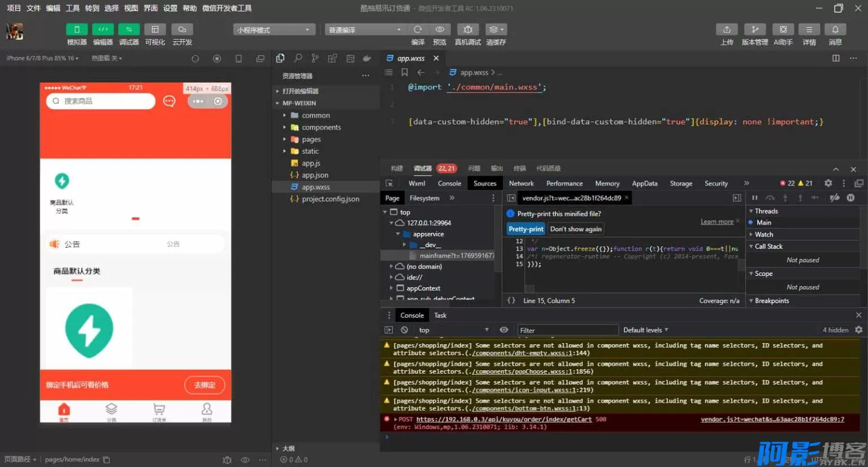
Task: Click the Upload icon in toolbar
Action: 727,29
